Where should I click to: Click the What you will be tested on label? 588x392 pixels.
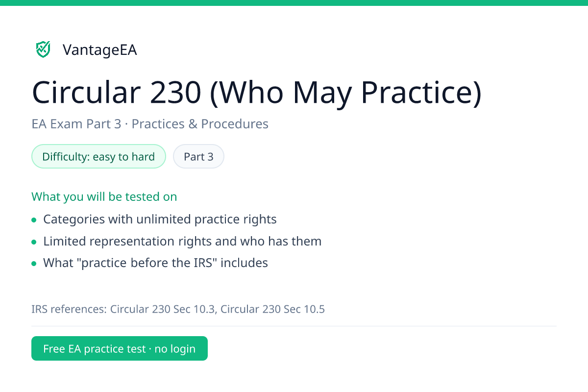[x=104, y=197]
